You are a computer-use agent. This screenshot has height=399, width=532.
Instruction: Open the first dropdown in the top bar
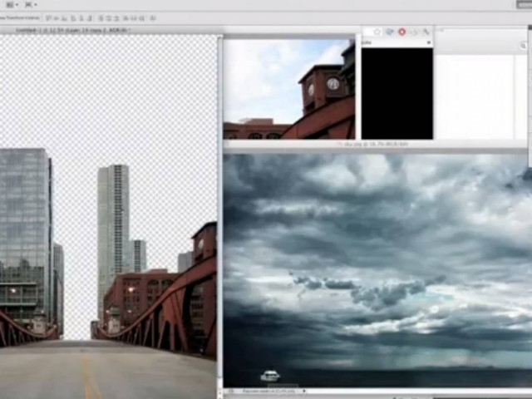coord(15,4)
